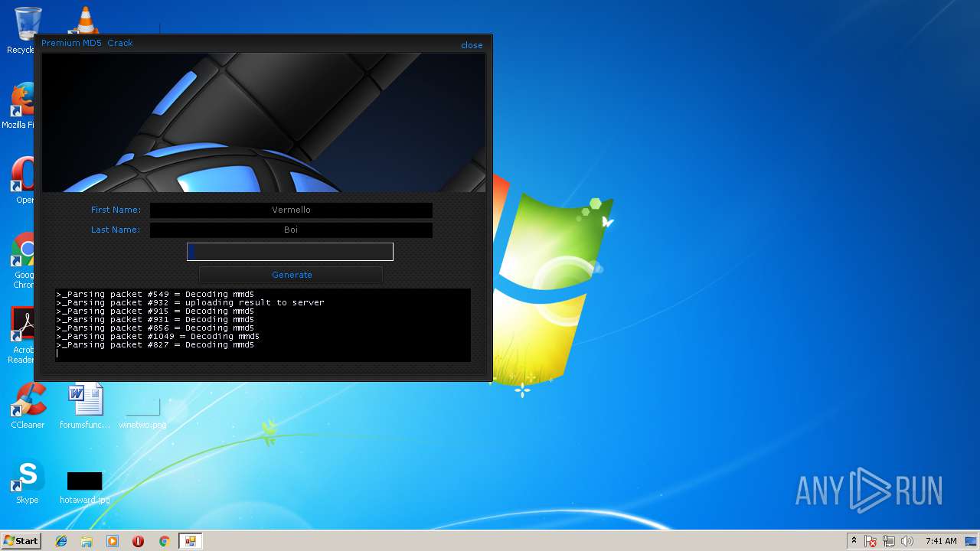Click the First Name field containing Vermello
This screenshot has height=551, width=980.
pyautogui.click(x=291, y=210)
